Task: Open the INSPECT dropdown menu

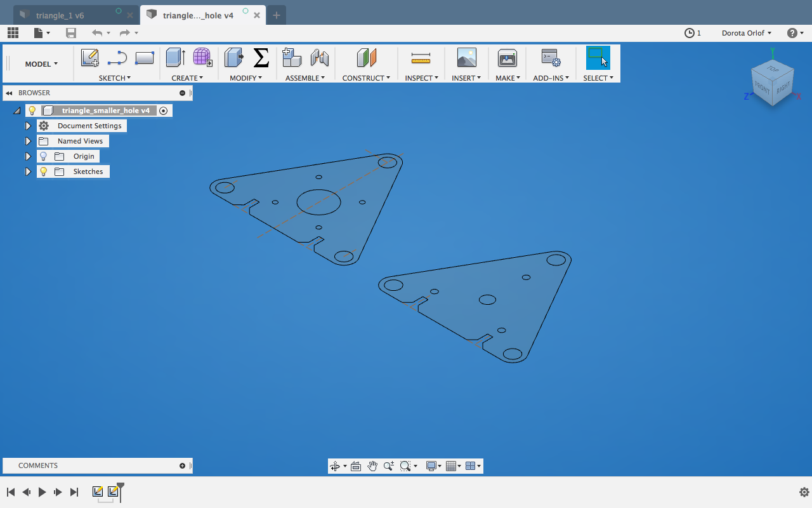Action: (x=422, y=78)
